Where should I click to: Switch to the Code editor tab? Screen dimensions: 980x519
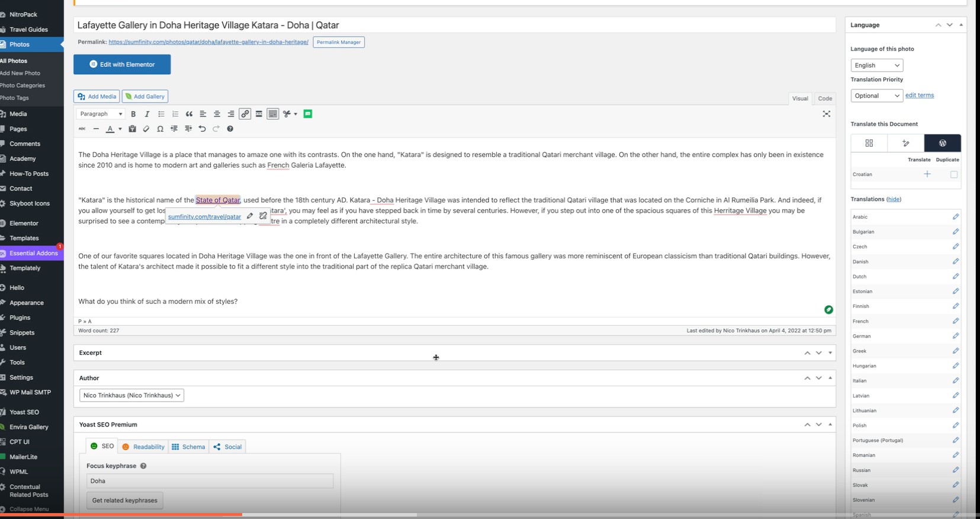pos(825,98)
